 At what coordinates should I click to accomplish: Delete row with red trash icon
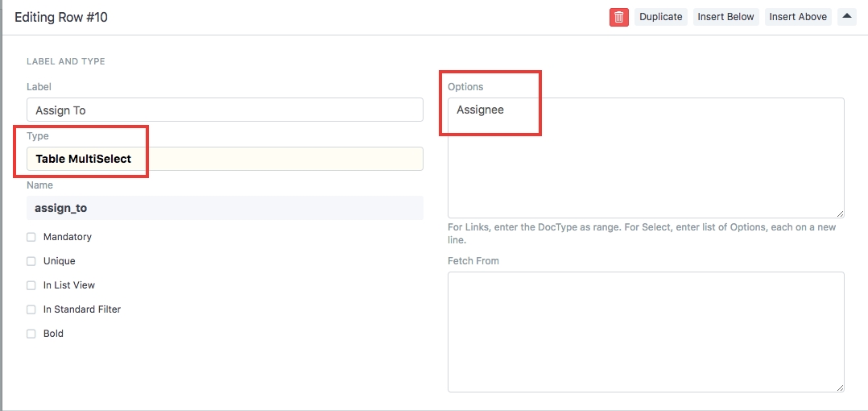(x=618, y=17)
